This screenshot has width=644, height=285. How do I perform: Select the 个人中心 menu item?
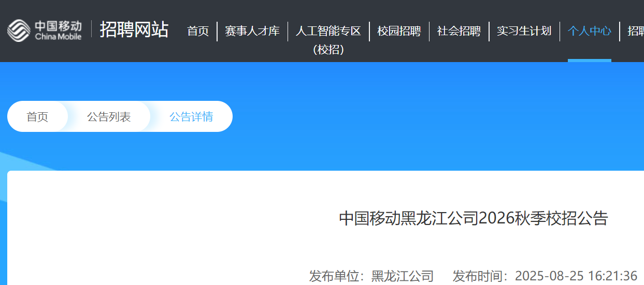(590, 31)
